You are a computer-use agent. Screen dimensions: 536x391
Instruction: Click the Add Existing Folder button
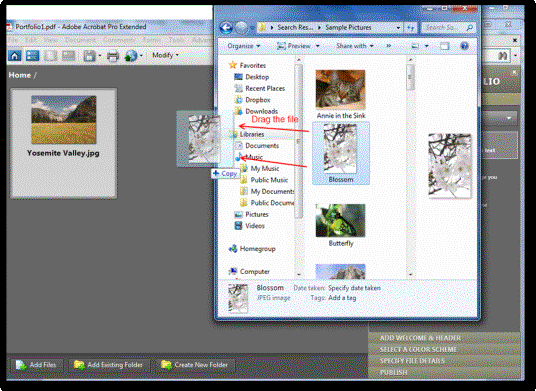coord(109,365)
